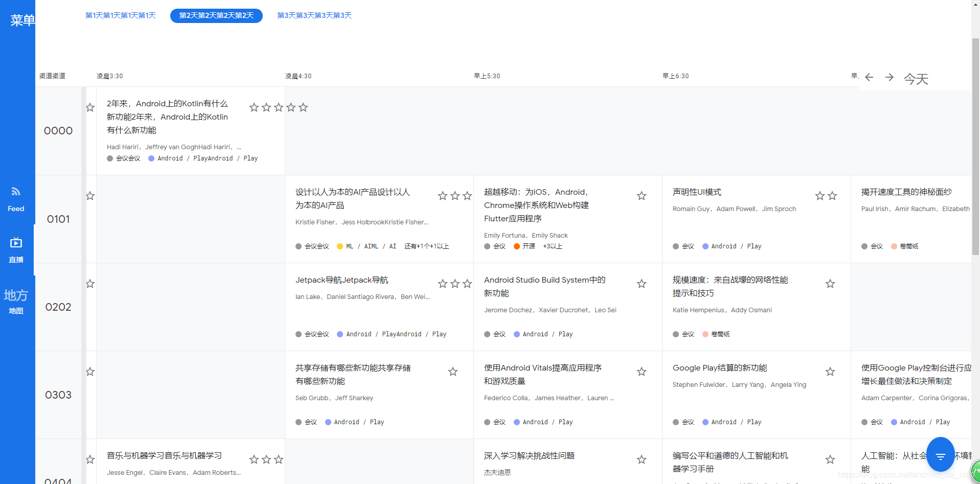
Task: Star the 超越移动 Flutter session
Action: click(642, 196)
